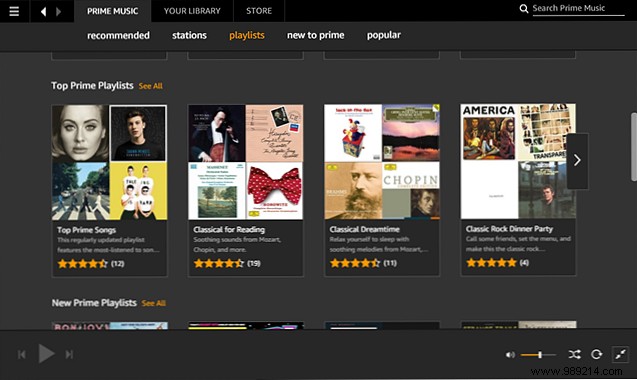Toggle shuffle mode
Screen dimensions: 637x380
click(574, 354)
